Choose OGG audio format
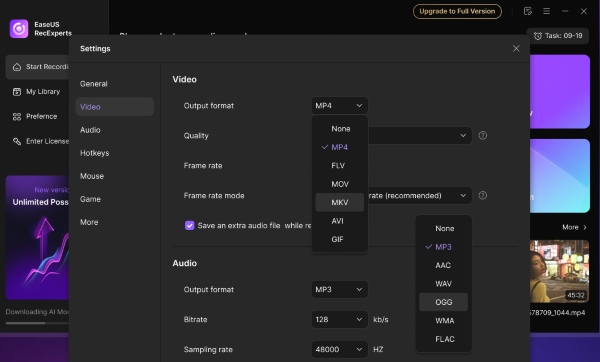The width and height of the screenshot is (600, 362). pyautogui.click(x=443, y=302)
